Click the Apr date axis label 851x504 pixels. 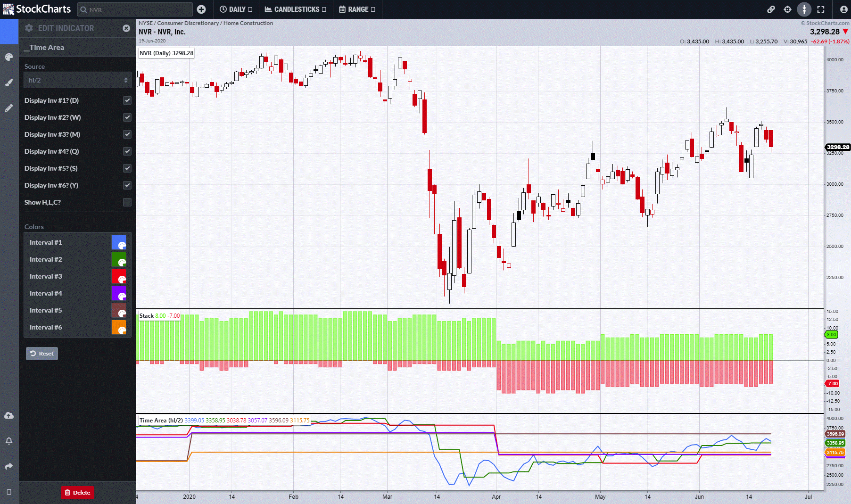click(x=496, y=496)
